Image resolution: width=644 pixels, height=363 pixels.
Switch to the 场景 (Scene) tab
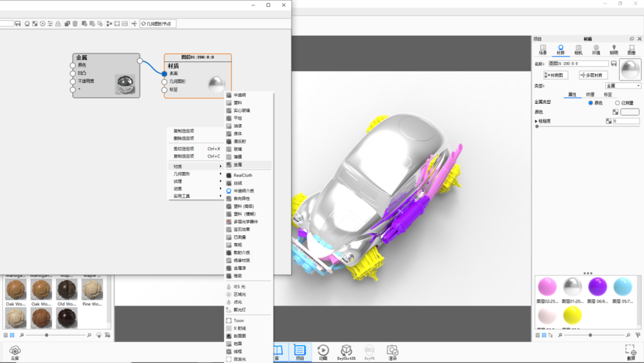click(x=543, y=50)
